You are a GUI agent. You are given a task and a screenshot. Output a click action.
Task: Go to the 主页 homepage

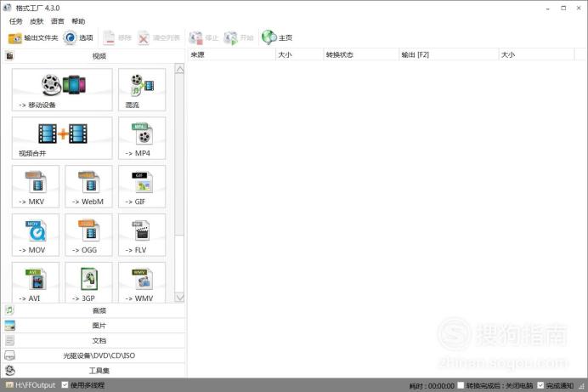coord(277,37)
